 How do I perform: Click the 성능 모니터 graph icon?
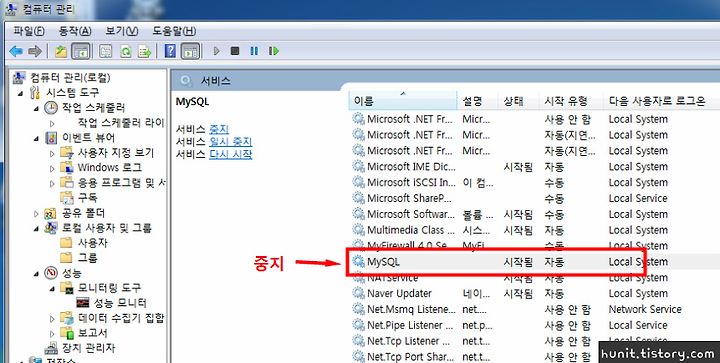point(83,303)
